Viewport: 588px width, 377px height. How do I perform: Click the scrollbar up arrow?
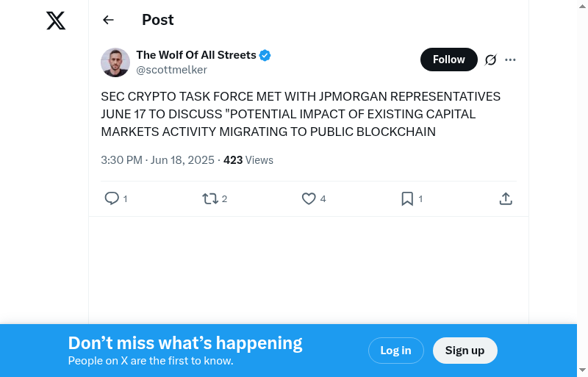[x=582, y=6]
